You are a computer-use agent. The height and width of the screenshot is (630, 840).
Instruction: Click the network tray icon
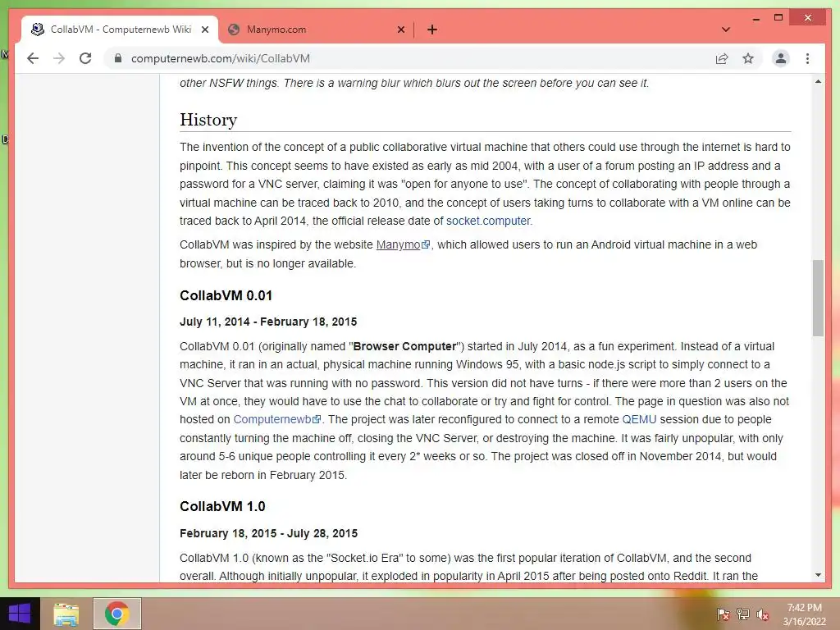(742, 614)
